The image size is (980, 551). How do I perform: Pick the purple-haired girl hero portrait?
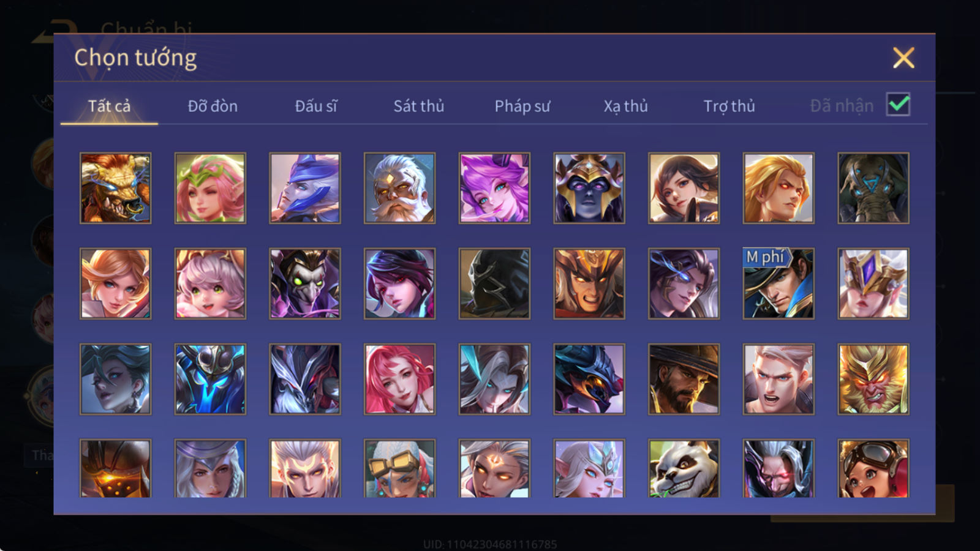point(494,188)
